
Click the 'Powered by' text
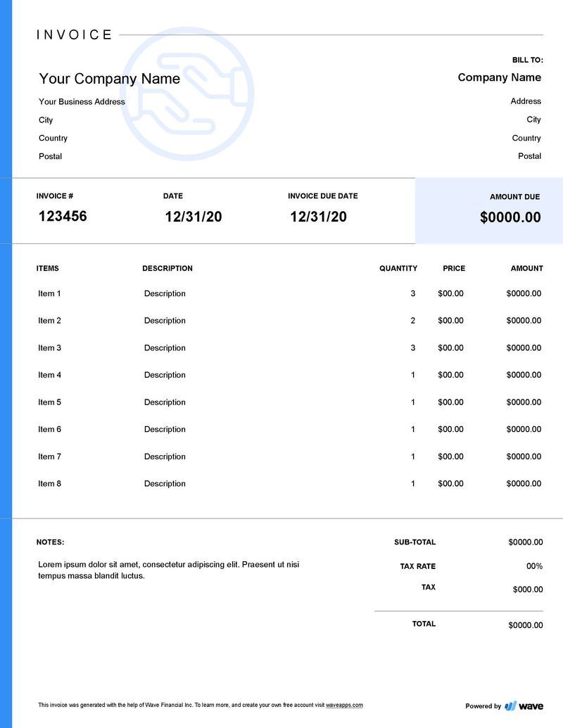point(483,706)
